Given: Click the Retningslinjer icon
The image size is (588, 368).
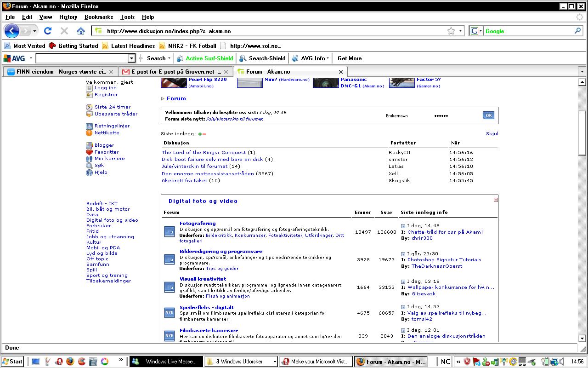Looking at the screenshot, I should pyautogui.click(x=89, y=126).
